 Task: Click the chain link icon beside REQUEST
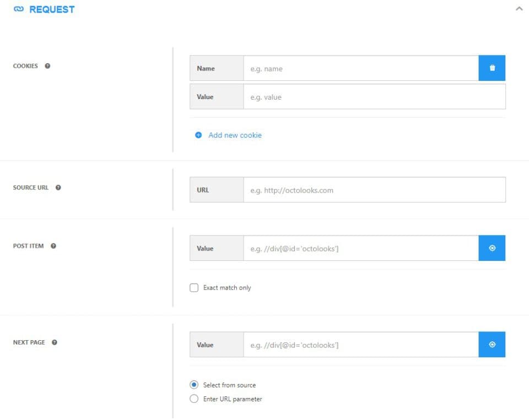(19, 9)
